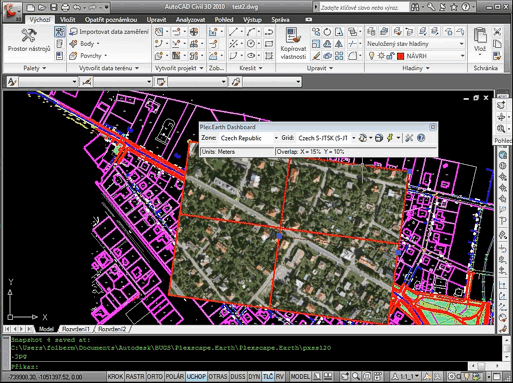513x383 pixels.
Task: Select the Rotate tool in Upravit panel
Action: coord(327,32)
